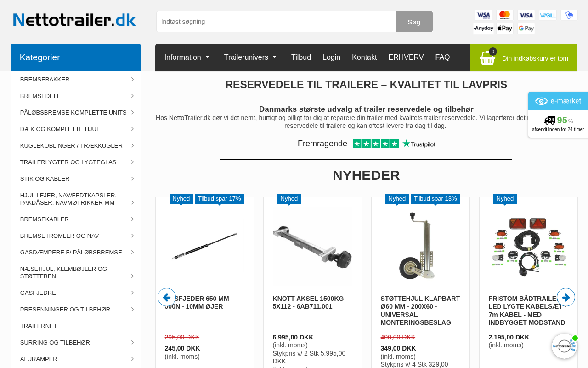Open the shopping cart basket icon
This screenshot has height=368, width=588.
pos(487,58)
